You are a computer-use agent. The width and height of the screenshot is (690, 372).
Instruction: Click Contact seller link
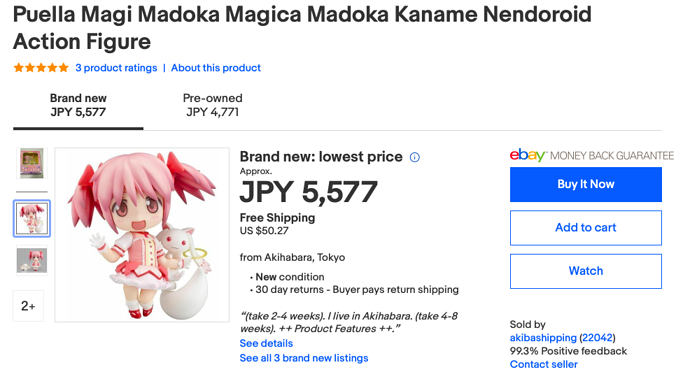[x=543, y=365]
